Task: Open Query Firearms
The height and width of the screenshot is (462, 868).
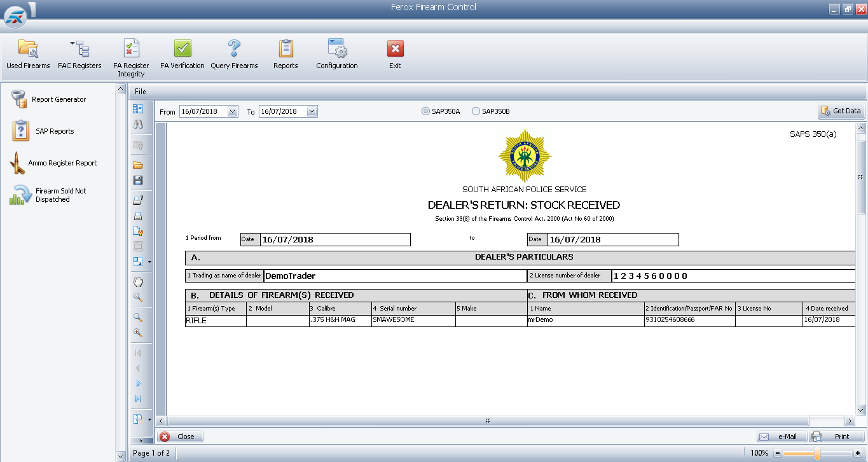Action: [x=234, y=55]
